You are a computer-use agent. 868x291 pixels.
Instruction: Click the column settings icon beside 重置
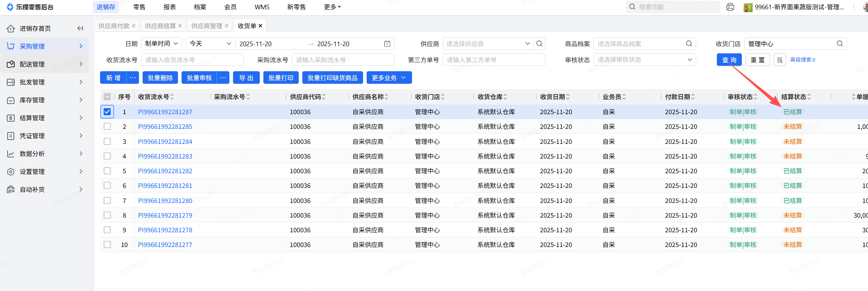pos(780,60)
